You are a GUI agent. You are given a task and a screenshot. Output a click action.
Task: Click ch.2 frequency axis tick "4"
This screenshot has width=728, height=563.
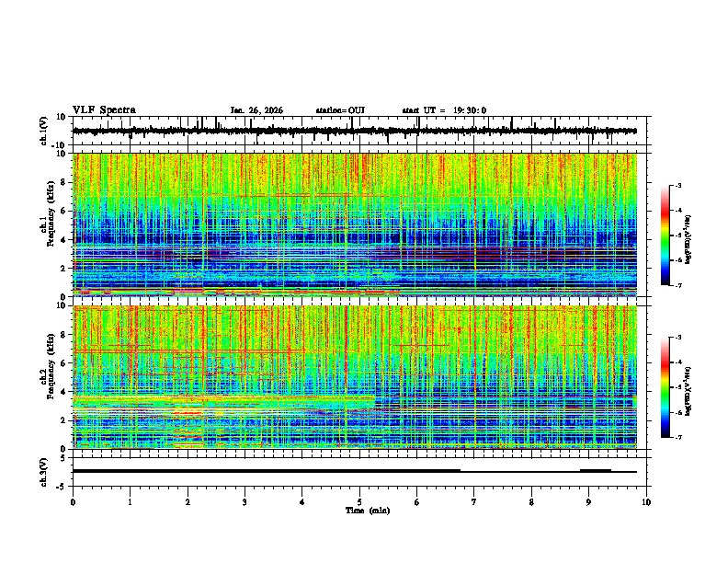64,392
